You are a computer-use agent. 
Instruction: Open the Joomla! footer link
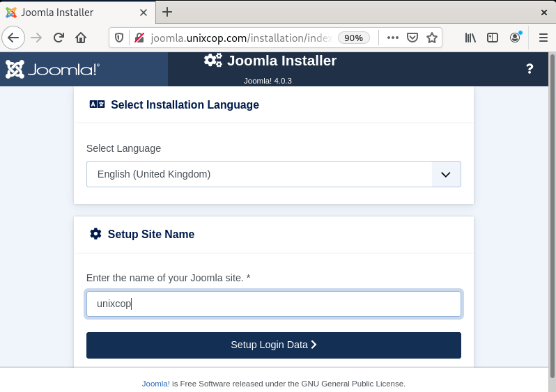[x=155, y=384]
